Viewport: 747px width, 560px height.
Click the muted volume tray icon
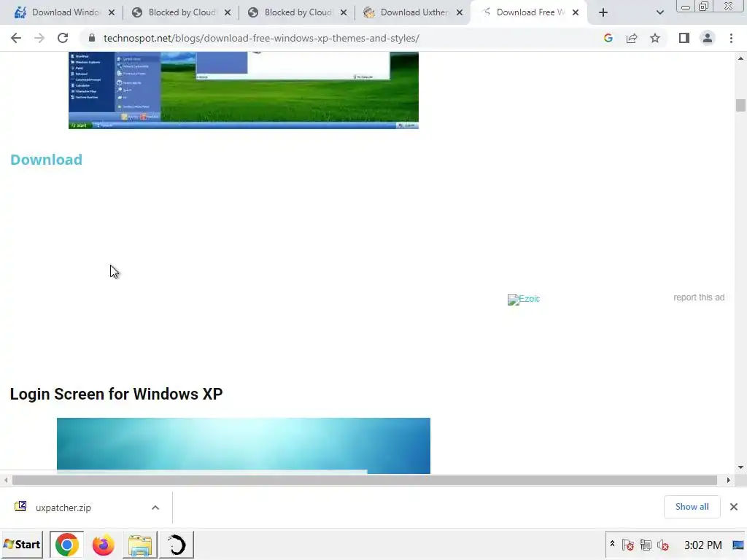click(662, 545)
